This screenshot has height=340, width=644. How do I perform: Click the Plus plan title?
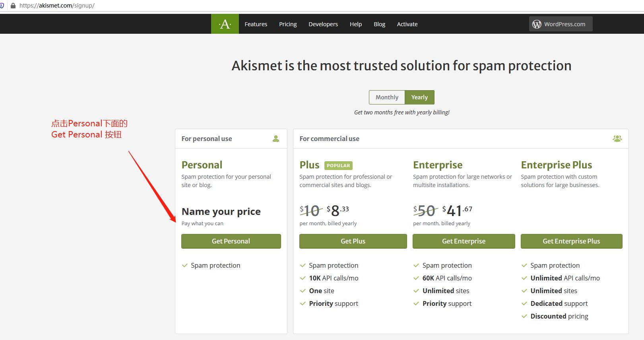pyautogui.click(x=310, y=165)
